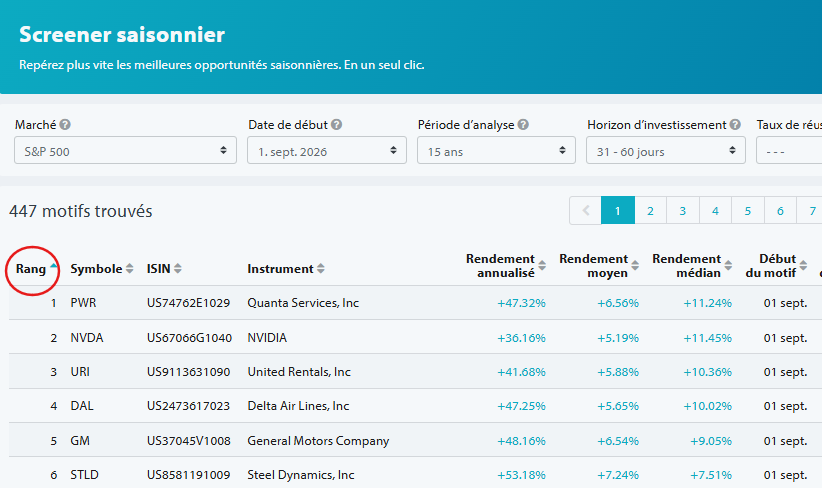
Task: Sort table by Instrument column
Action: [x=320, y=268]
